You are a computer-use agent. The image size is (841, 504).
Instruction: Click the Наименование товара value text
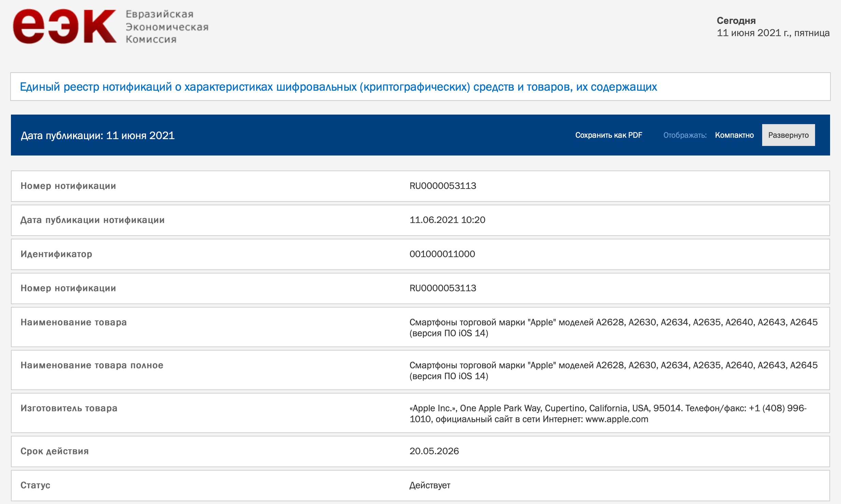(613, 327)
